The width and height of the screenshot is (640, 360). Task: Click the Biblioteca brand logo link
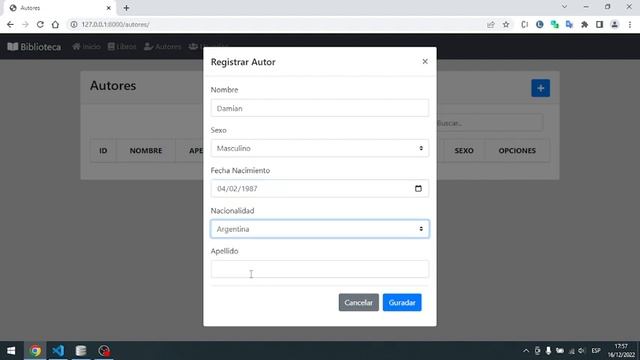[x=34, y=47]
